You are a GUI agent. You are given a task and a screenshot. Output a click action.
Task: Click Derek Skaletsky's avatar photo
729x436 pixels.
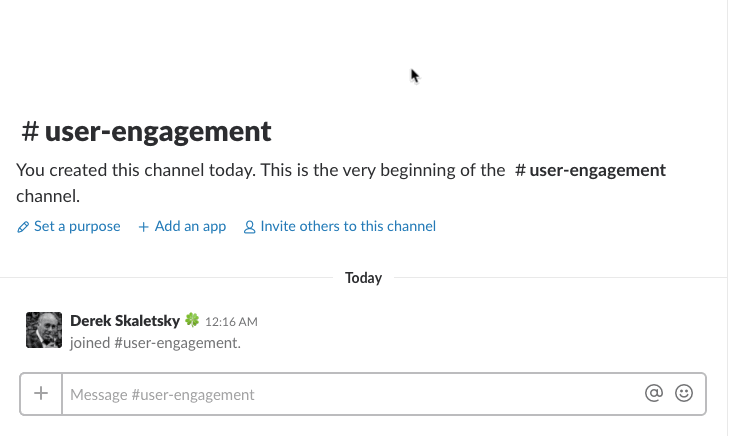[x=44, y=330]
